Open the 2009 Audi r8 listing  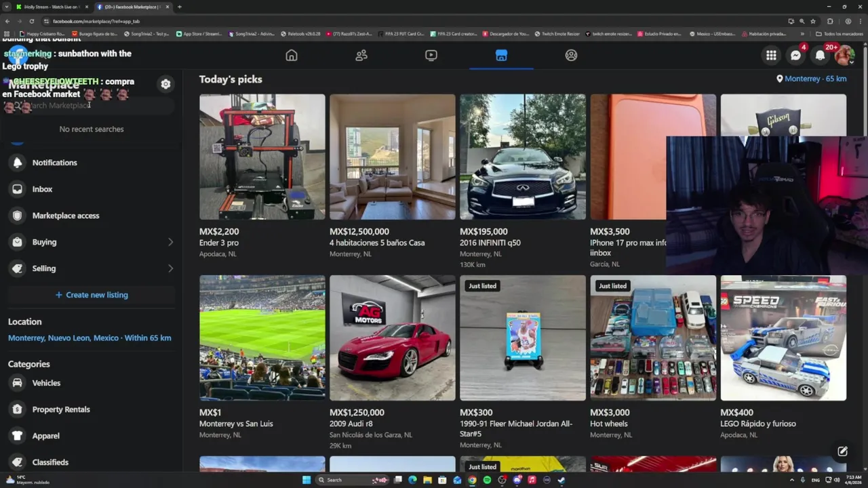[x=393, y=363]
